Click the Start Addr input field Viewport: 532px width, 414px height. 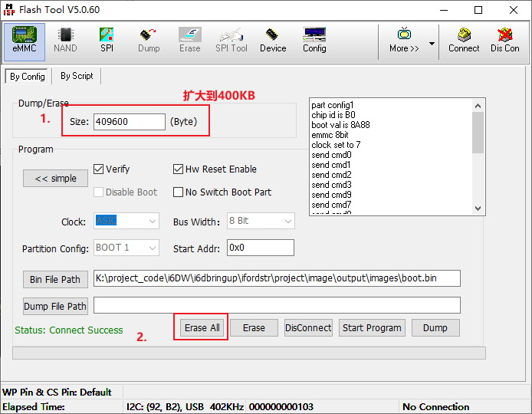click(260, 248)
